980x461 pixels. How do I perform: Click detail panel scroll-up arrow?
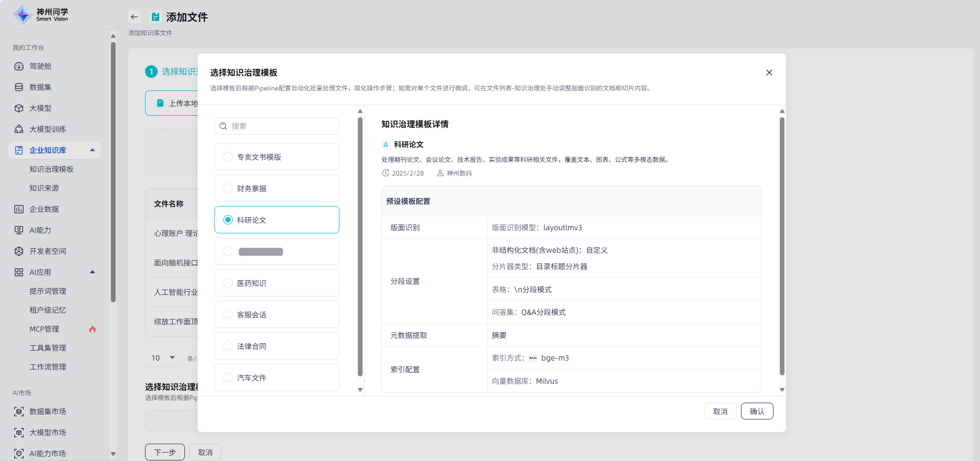pos(782,111)
